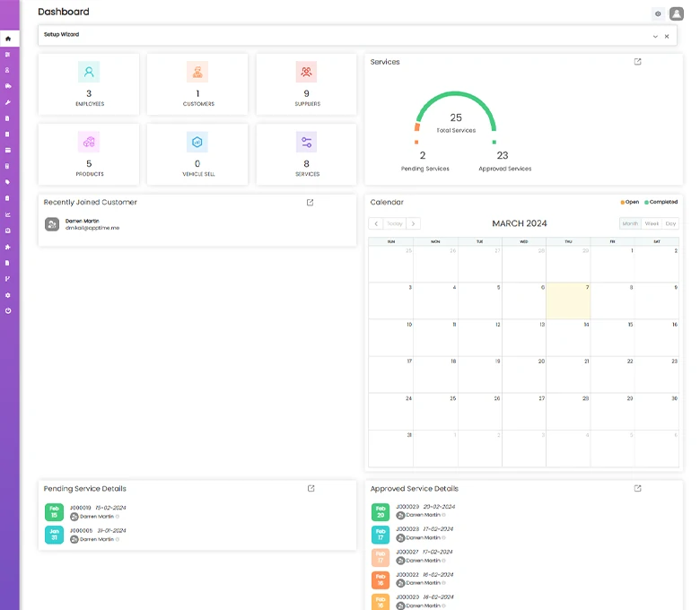
Task: Switch calendar to Day view
Action: coord(670,223)
